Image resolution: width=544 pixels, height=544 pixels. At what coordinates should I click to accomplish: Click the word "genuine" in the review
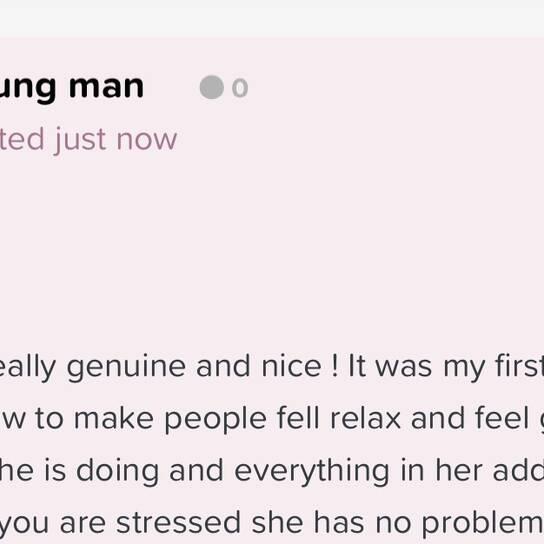click(126, 367)
